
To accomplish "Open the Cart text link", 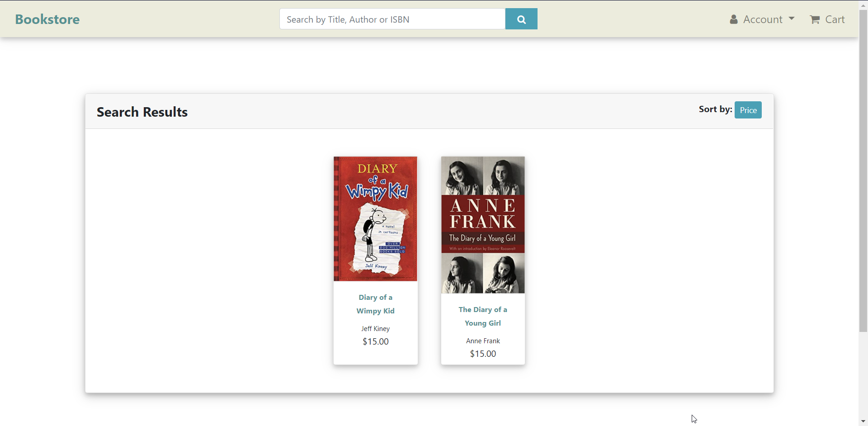I will (835, 19).
